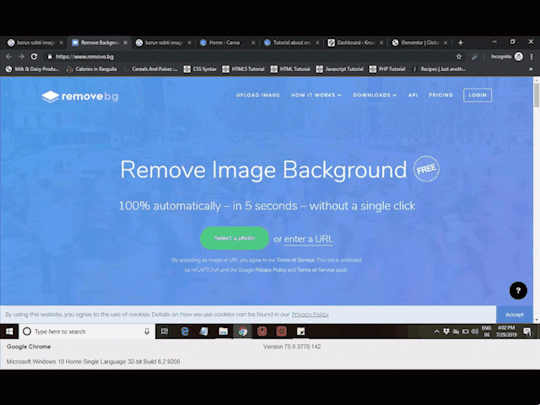Expand the How It Works dropdown

click(316, 95)
